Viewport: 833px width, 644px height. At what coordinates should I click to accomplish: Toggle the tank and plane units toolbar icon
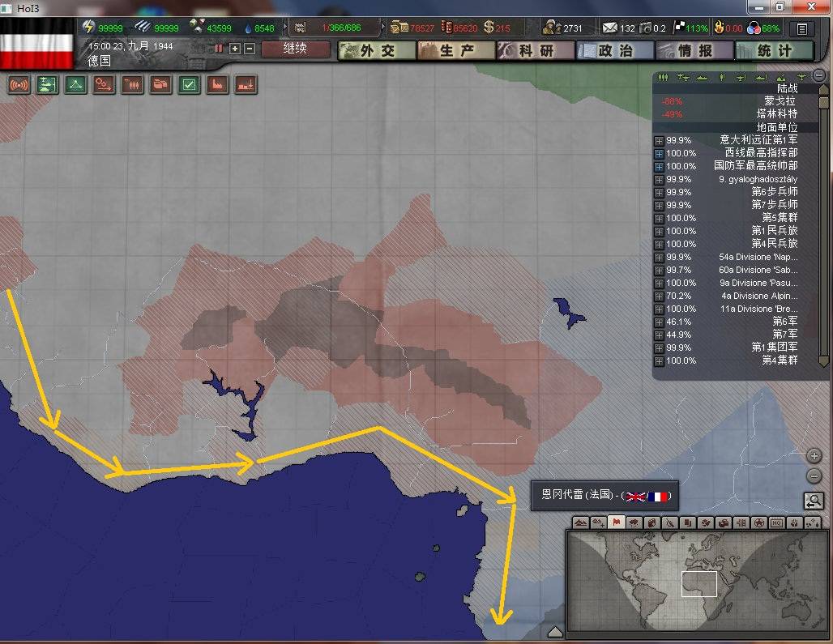pos(47,84)
